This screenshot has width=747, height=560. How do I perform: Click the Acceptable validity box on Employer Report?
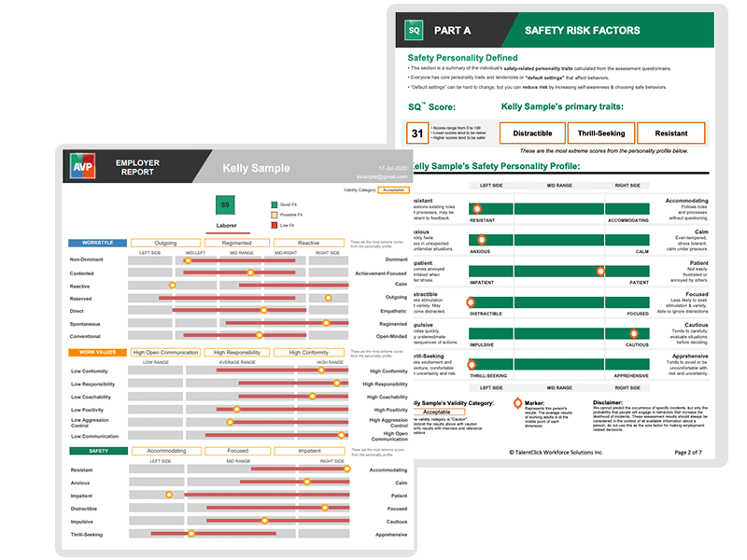click(393, 190)
